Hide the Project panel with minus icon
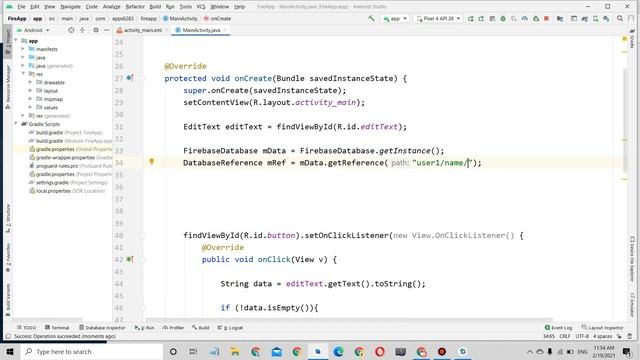 click(107, 30)
